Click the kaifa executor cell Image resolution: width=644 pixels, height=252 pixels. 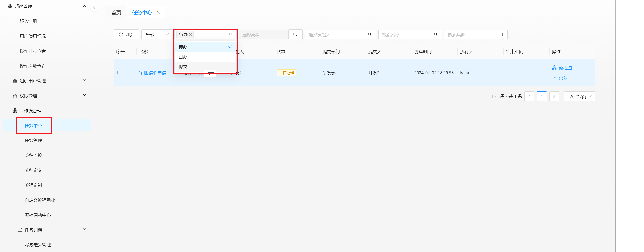click(x=465, y=73)
